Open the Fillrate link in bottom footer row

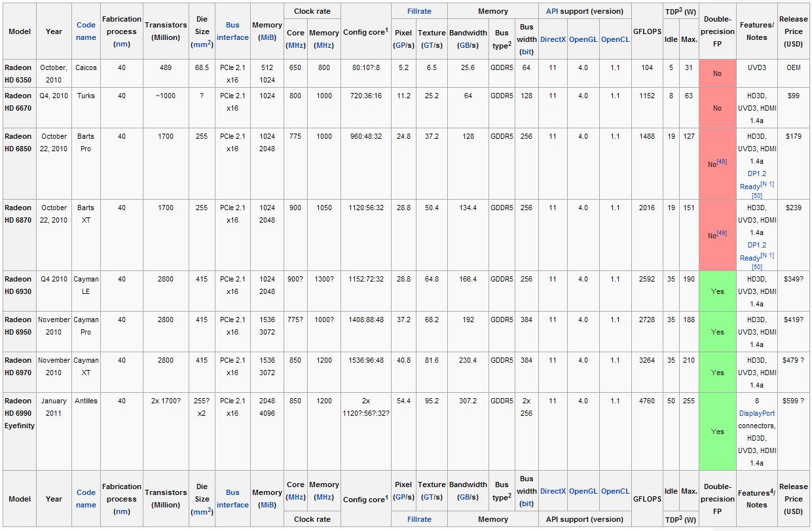click(x=419, y=519)
